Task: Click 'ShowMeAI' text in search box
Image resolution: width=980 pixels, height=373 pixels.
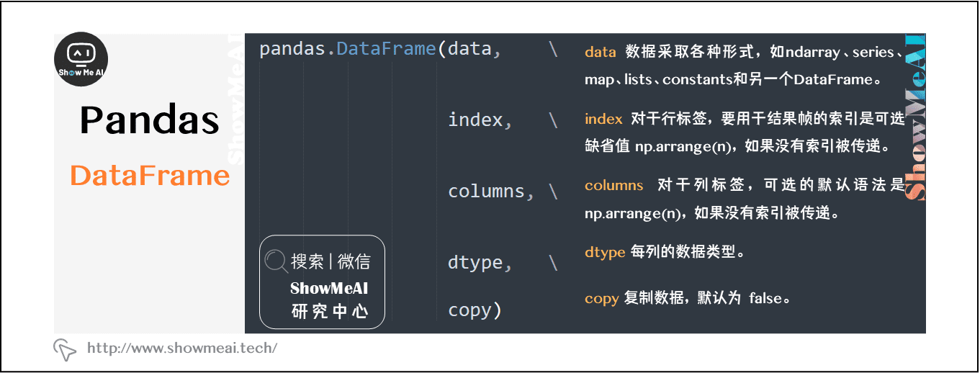Action: coord(329,288)
